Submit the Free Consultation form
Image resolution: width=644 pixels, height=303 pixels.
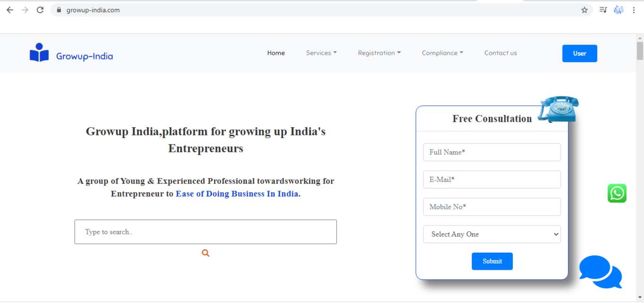492,261
